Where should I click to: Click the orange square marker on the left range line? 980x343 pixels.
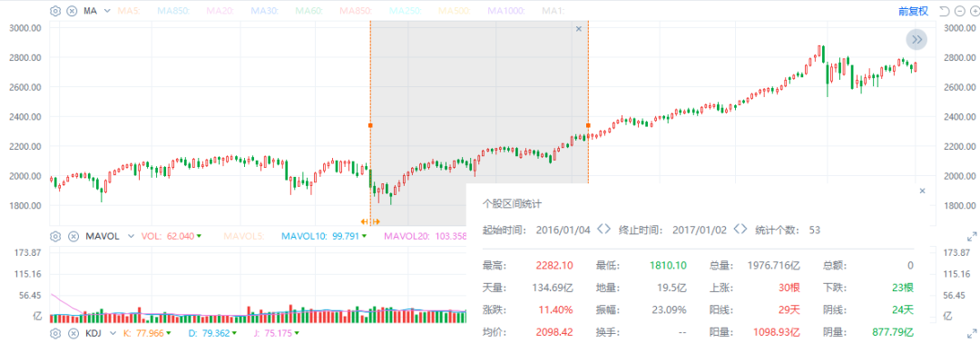click(370, 125)
